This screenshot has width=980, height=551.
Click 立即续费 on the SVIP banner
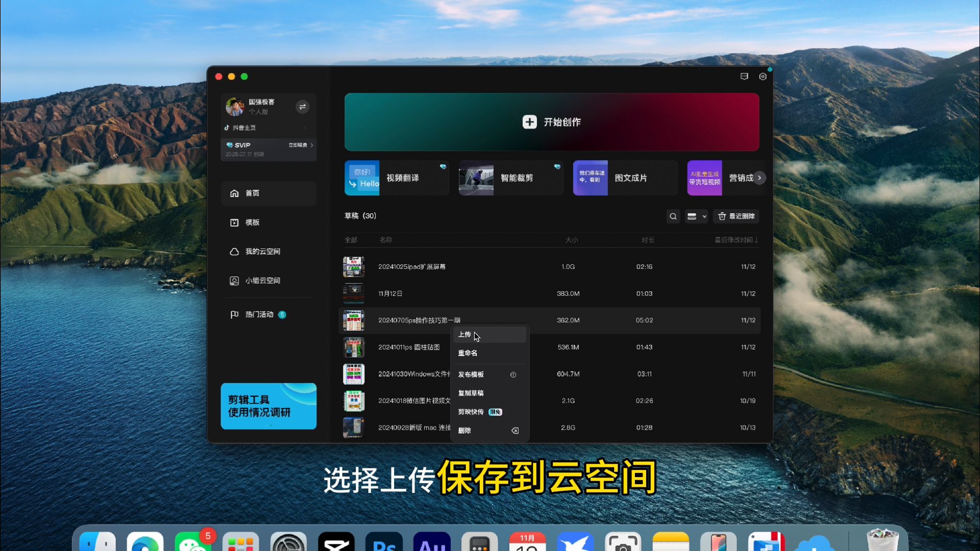tap(300, 145)
